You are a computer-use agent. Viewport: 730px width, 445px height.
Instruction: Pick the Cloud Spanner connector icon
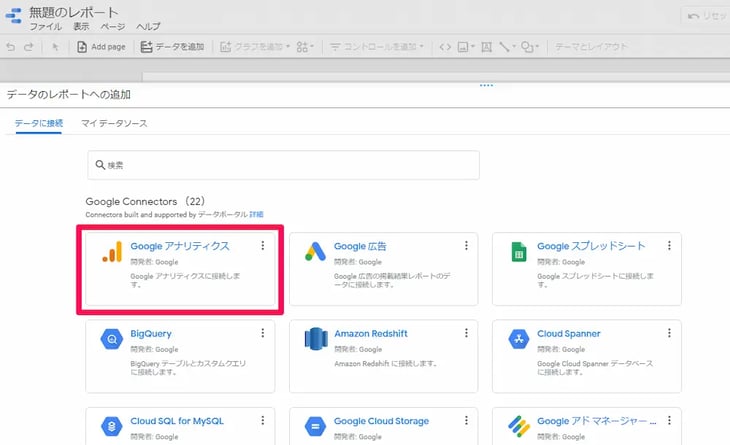[x=519, y=340]
